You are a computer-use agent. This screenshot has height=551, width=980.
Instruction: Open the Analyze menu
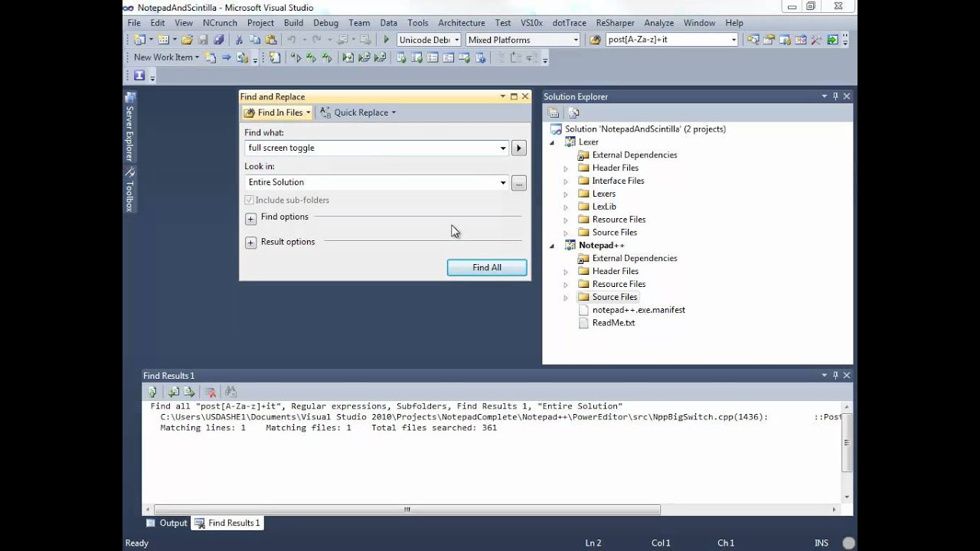(659, 23)
